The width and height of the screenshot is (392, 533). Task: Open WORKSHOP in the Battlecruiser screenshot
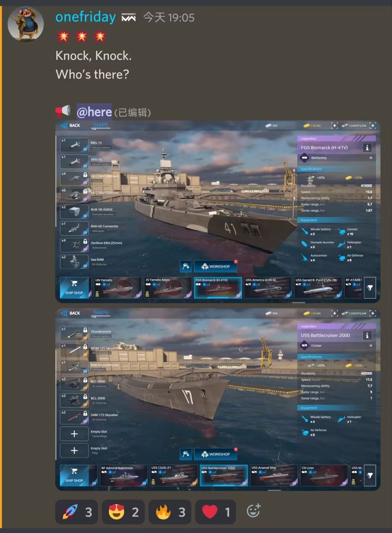[x=216, y=454]
